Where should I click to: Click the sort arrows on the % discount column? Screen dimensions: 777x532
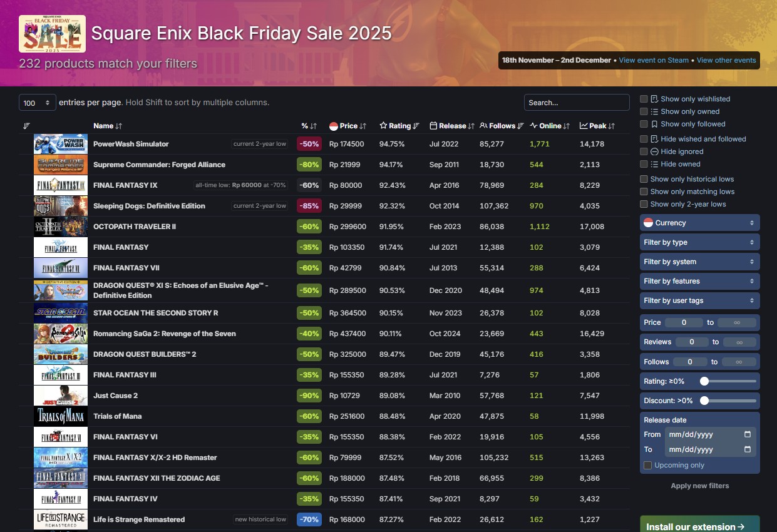314,126
